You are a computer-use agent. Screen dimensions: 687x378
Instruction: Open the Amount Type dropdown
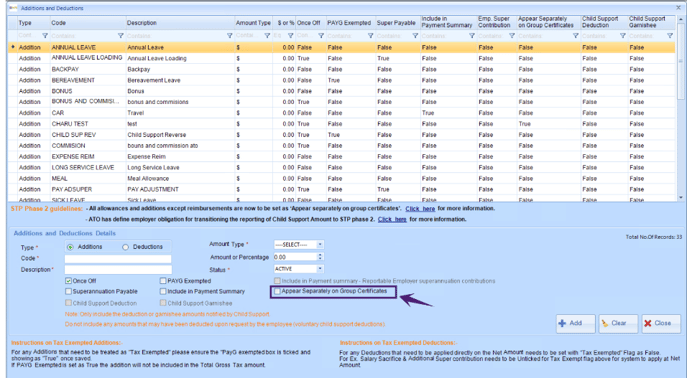[320, 244]
